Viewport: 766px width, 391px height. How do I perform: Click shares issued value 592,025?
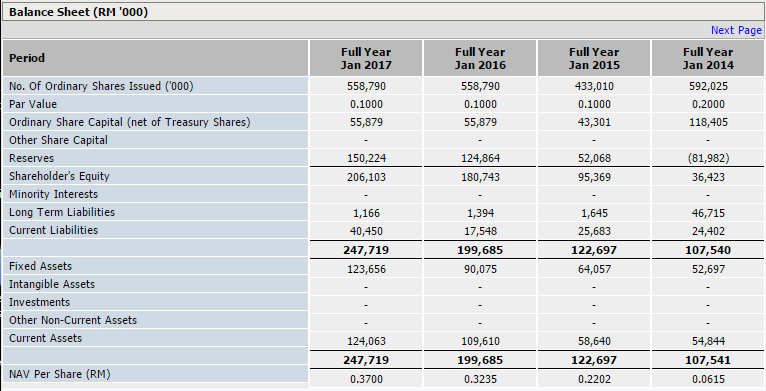click(708, 87)
